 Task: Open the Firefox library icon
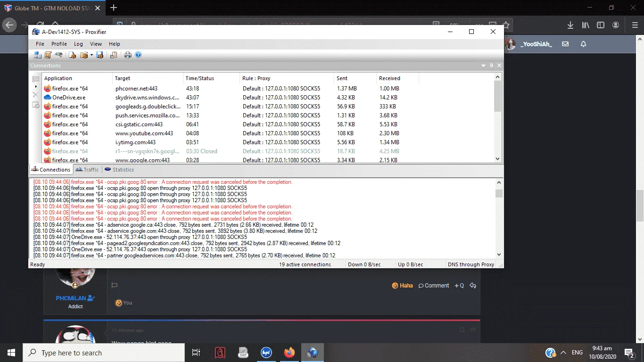[x=586, y=25]
